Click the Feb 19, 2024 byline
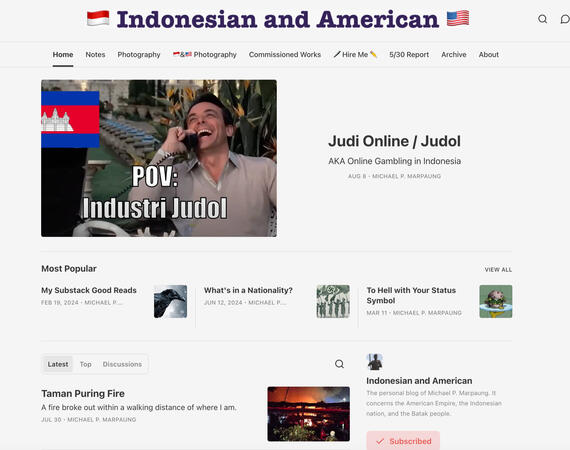The height and width of the screenshot is (450, 570). [82, 302]
